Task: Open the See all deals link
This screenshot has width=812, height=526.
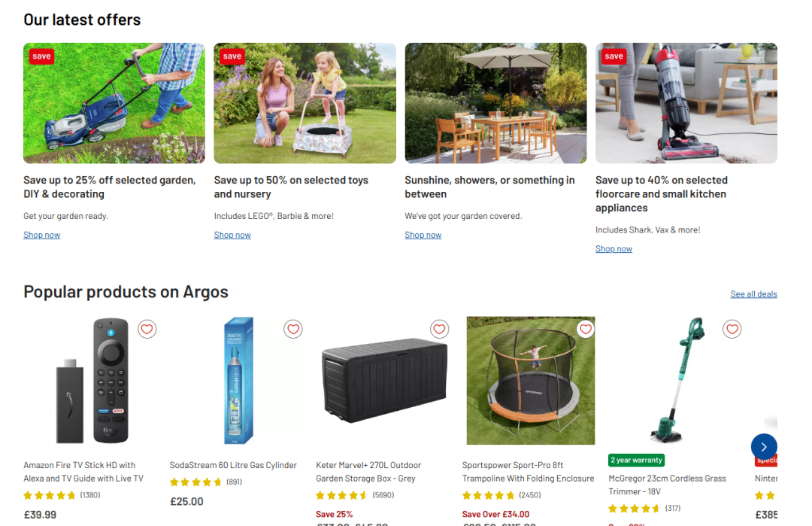Action: [x=753, y=293]
